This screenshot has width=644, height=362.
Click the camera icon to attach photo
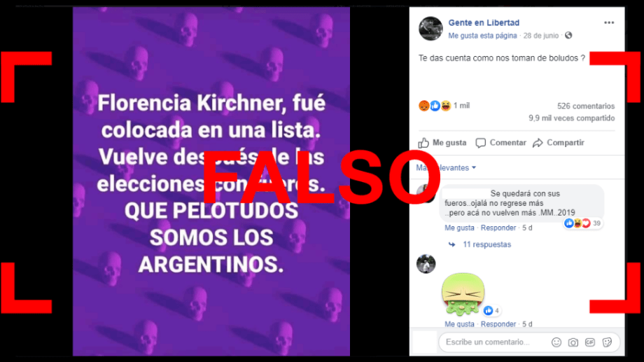[x=573, y=342]
